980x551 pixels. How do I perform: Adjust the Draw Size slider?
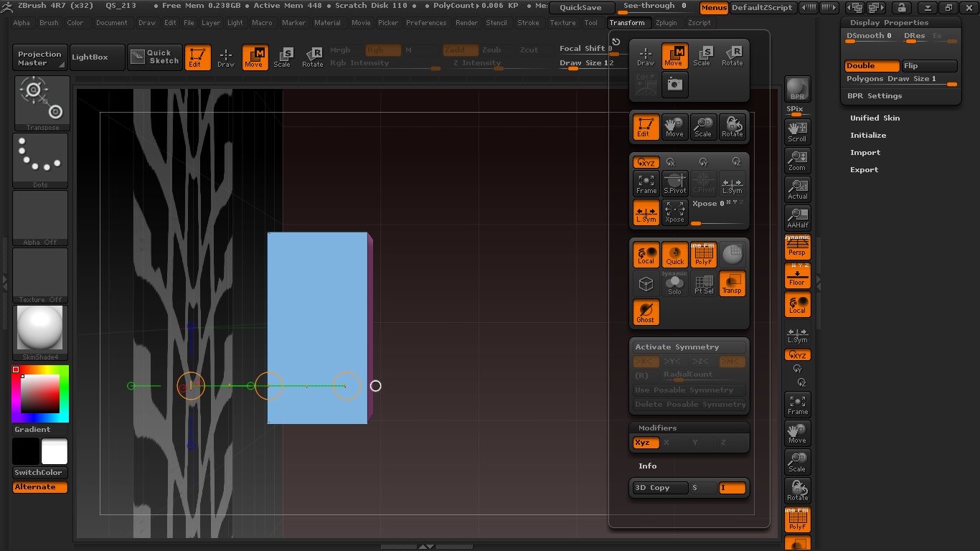(x=587, y=65)
